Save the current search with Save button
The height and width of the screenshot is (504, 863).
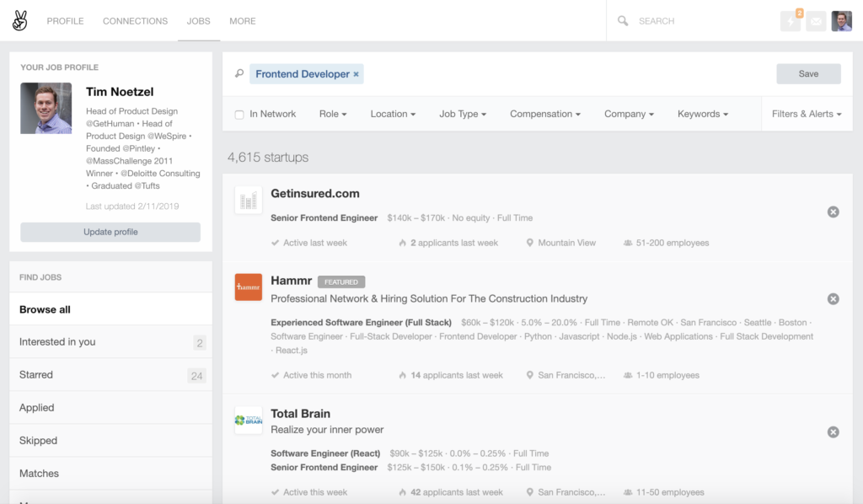[808, 73]
